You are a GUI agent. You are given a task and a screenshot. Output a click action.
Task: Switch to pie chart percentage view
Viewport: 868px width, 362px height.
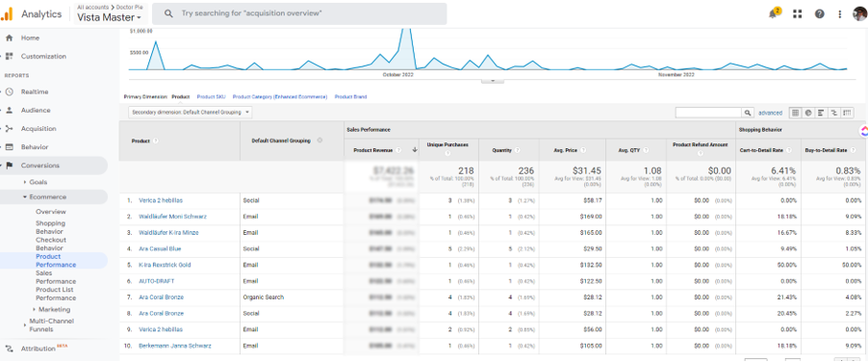click(x=808, y=113)
